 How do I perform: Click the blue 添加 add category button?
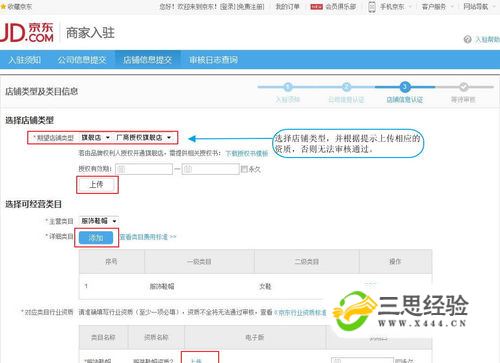pyautogui.click(x=96, y=238)
